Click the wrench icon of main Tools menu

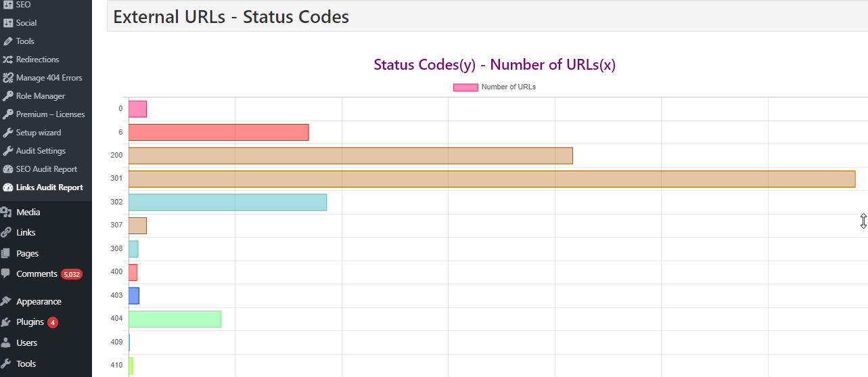[x=6, y=363]
